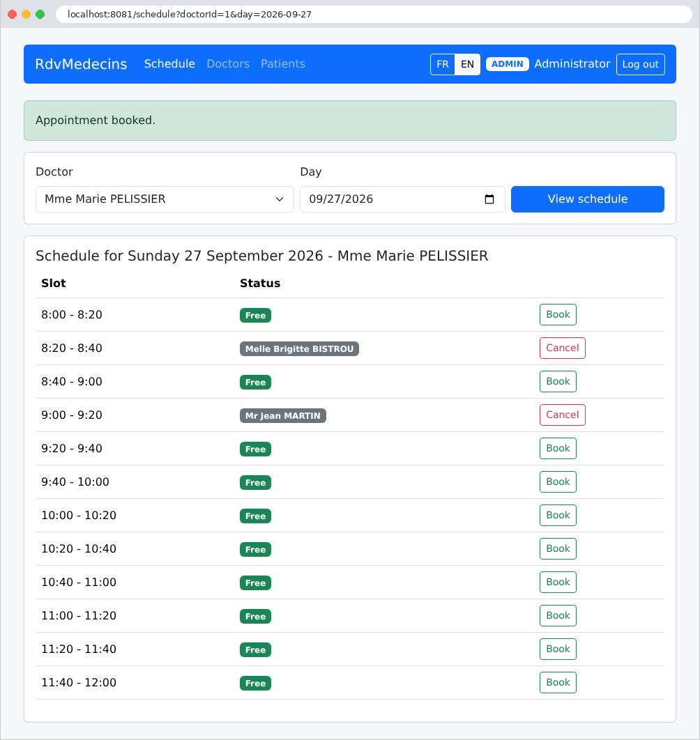The width and height of the screenshot is (700, 740).
Task: Book the 11:00 - 11:20 slot
Action: (558, 616)
